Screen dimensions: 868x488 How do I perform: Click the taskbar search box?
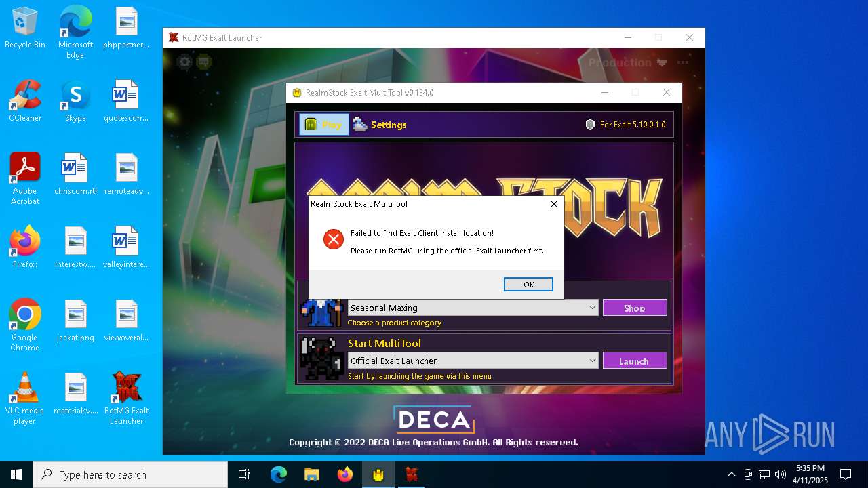coord(130,474)
